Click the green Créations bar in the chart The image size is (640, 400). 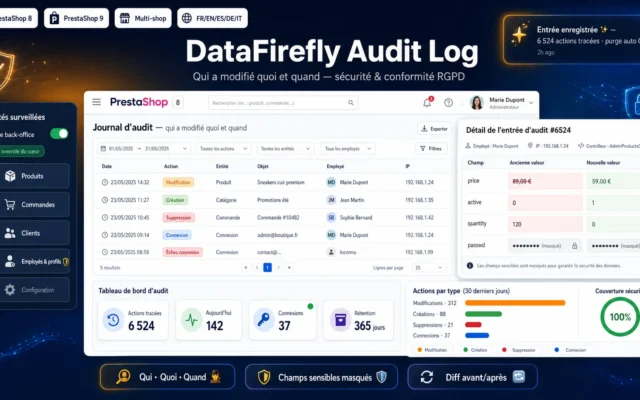[483, 314]
